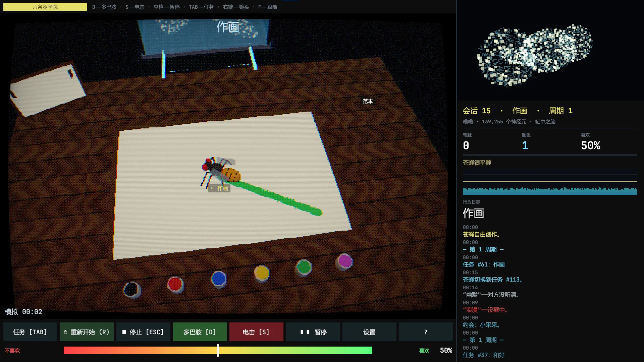The image size is (644, 362).
Task: Click the like/dislike gradient meter handle
Action: pyautogui.click(x=218, y=350)
